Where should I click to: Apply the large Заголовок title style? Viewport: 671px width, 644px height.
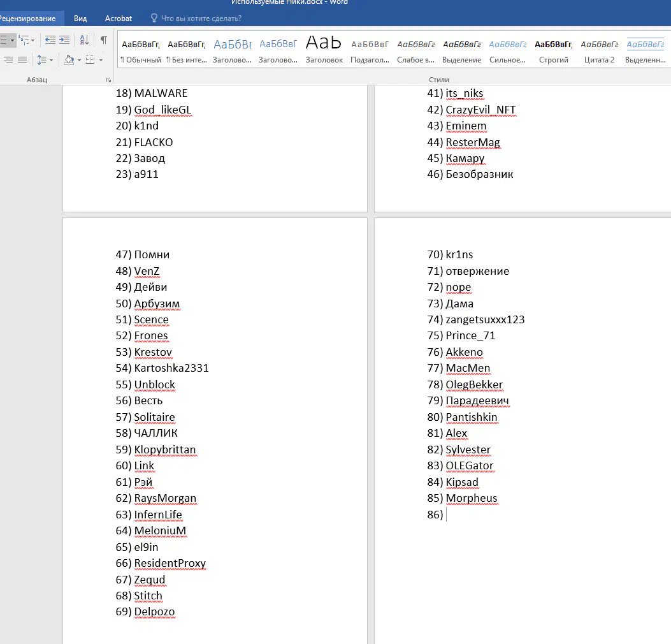(324, 50)
